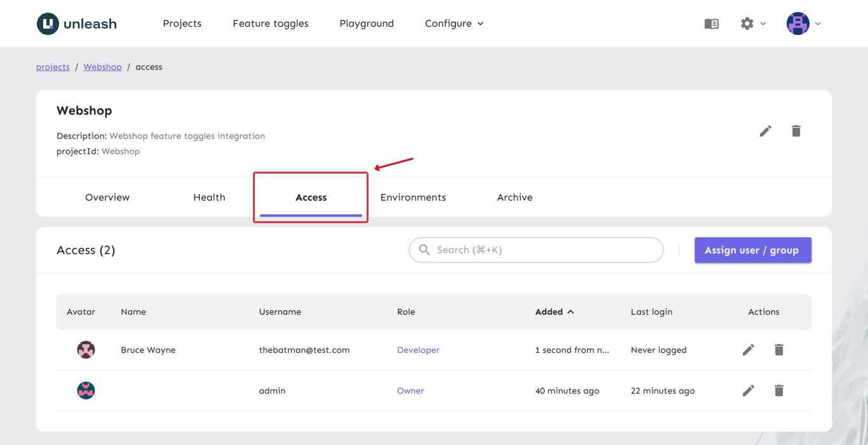Open the Configure dropdown menu
Screen dimensions: 868x445
(x=453, y=24)
